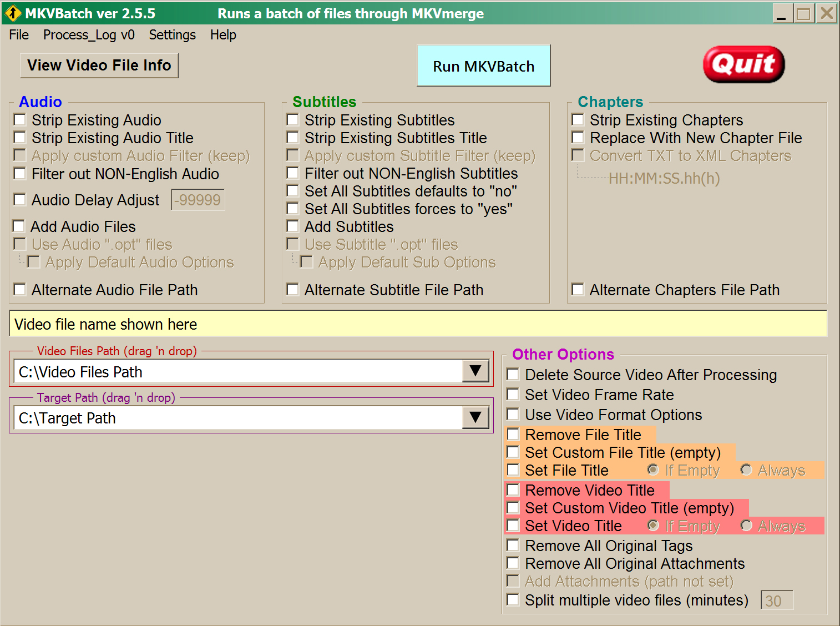This screenshot has width=840, height=626.
Task: Toggle Strip Existing Audio Title
Action: 20,138
